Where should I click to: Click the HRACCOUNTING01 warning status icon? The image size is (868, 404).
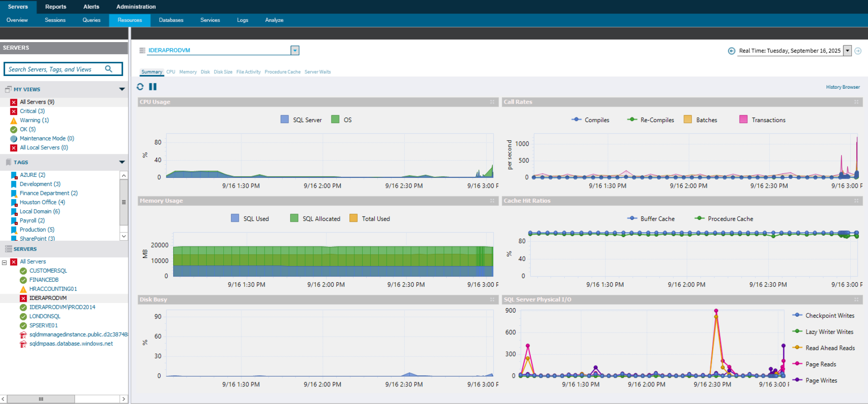(24, 289)
